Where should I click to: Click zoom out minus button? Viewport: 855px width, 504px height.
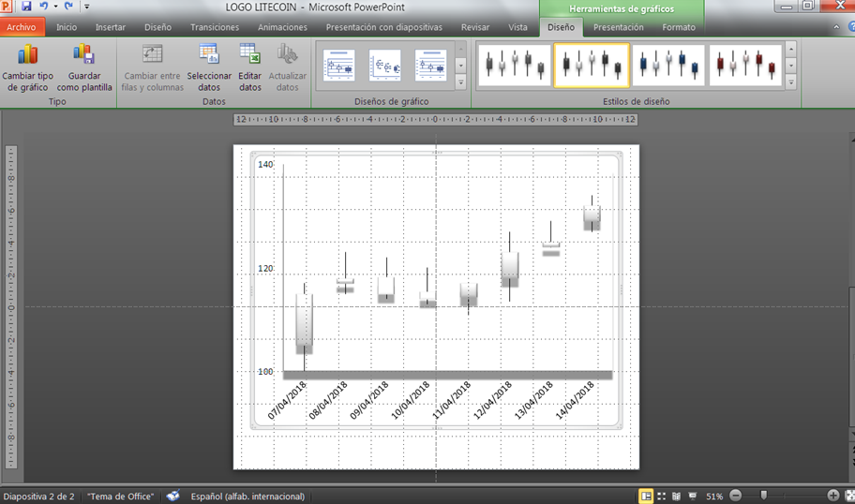point(735,496)
